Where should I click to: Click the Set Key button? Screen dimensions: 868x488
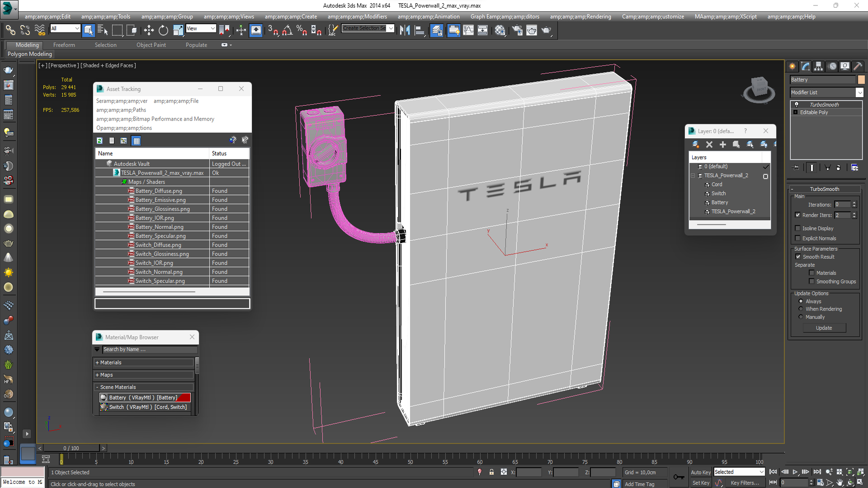(701, 483)
